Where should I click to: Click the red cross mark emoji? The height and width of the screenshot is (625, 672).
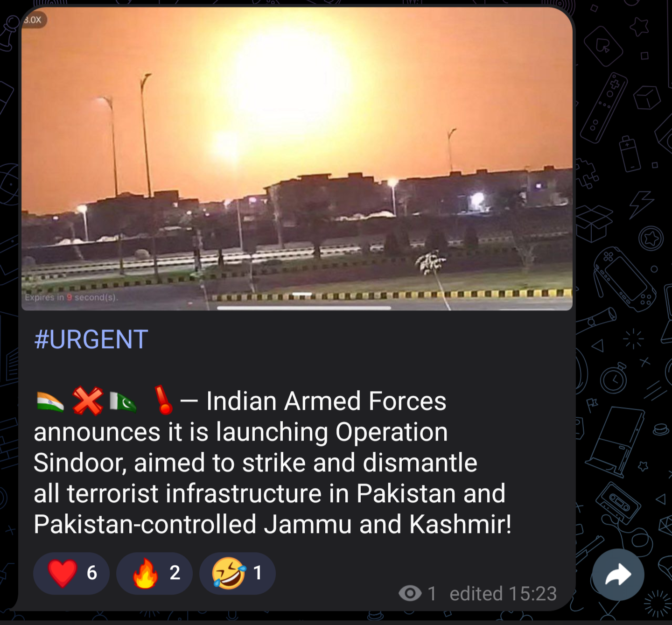[x=88, y=401]
